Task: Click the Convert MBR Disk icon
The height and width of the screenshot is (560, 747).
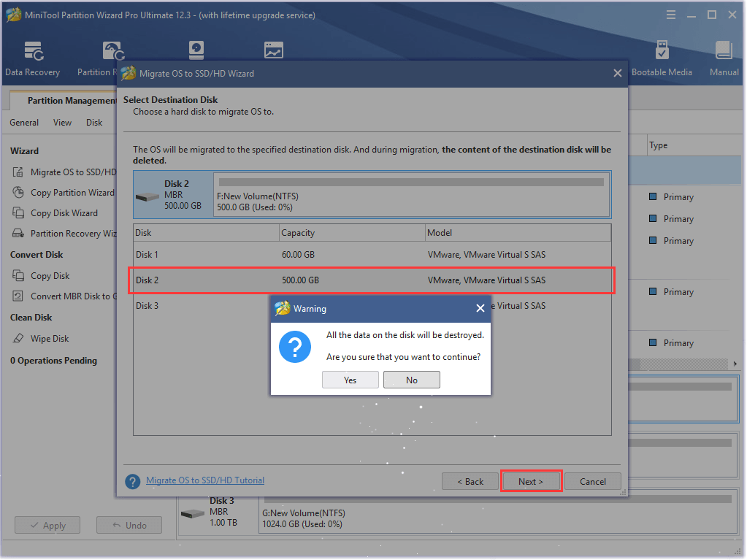Action: (x=18, y=296)
